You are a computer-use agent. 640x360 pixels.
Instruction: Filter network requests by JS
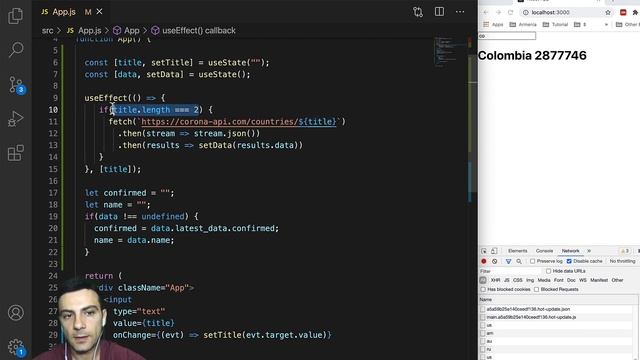coord(507,280)
